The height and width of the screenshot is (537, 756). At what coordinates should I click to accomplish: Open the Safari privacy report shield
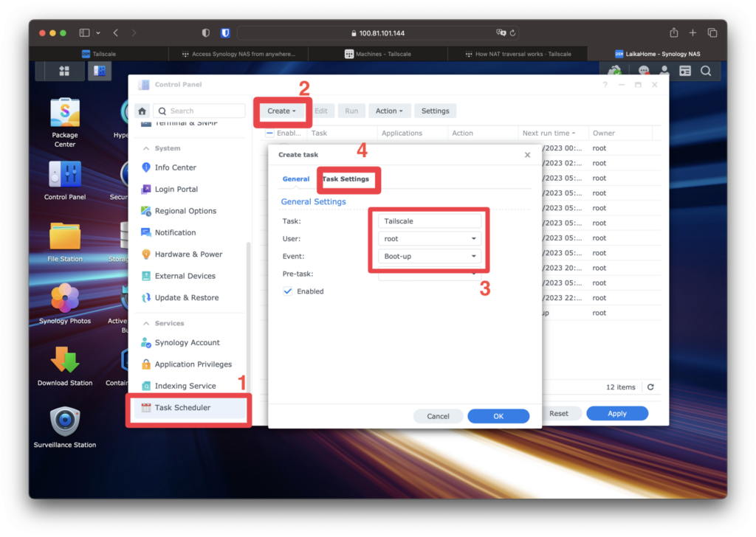tap(206, 32)
